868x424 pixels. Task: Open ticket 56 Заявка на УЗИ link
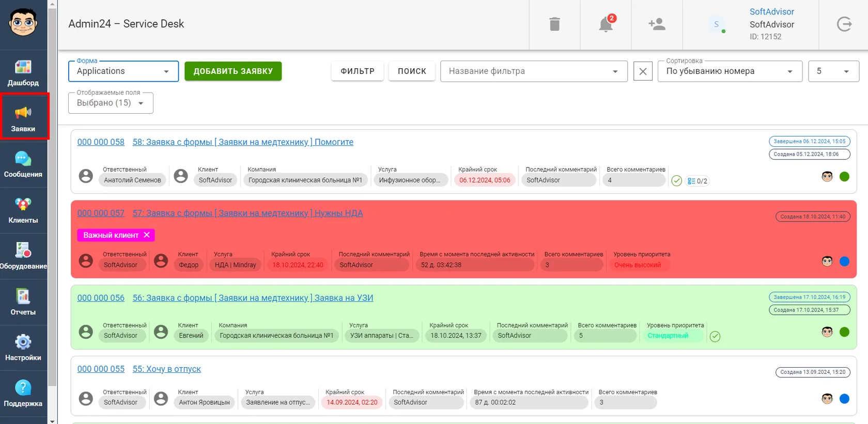tap(253, 298)
